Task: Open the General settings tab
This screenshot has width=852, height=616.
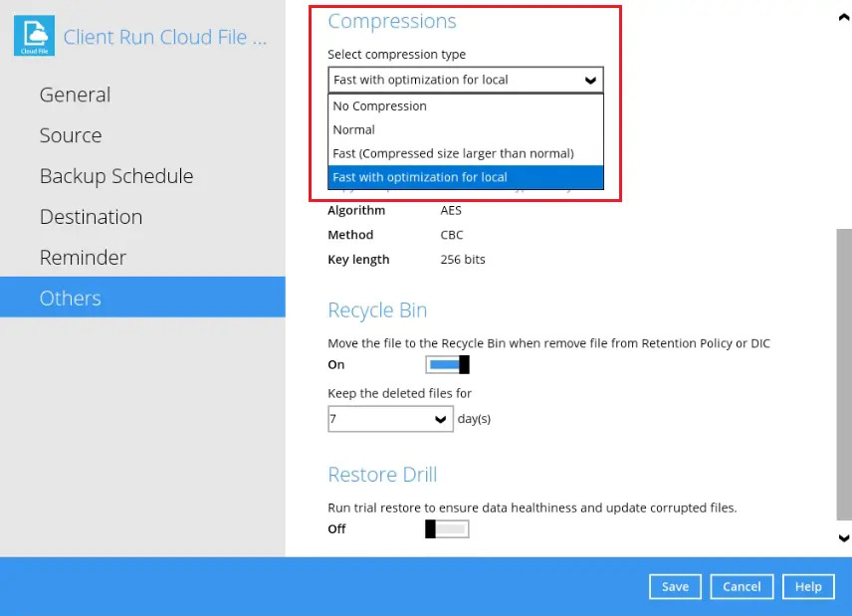Action: 75,95
